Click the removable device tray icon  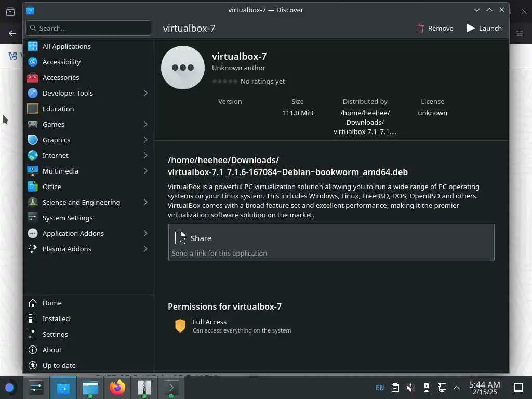tap(426, 388)
